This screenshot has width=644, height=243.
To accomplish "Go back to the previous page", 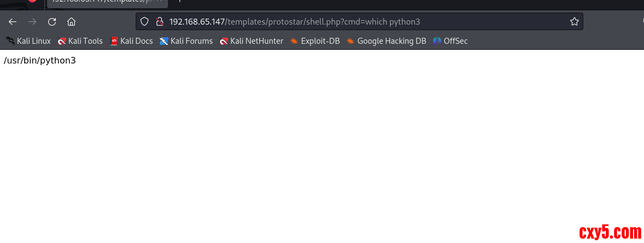I will (x=13, y=22).
